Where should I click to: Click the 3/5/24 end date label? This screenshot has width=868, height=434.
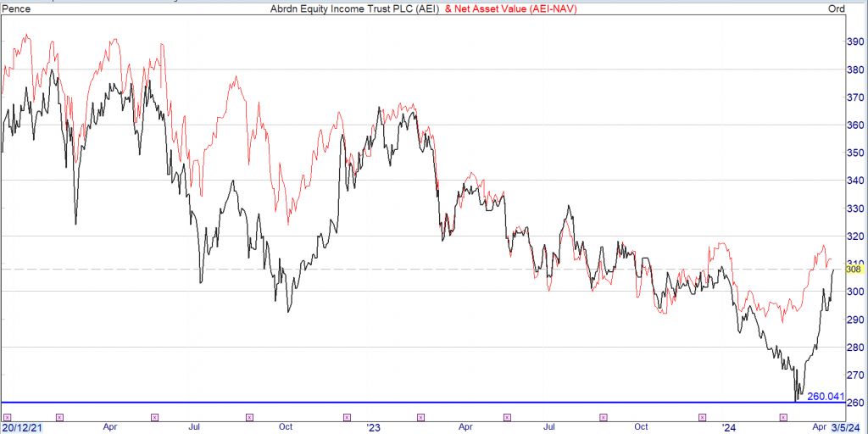(848, 428)
